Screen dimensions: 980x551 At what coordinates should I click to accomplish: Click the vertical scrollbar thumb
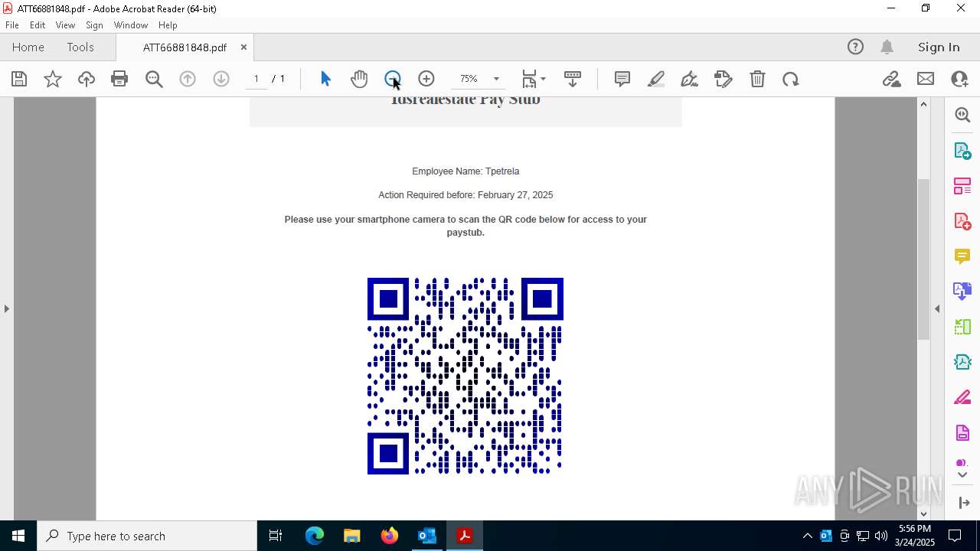(x=923, y=259)
